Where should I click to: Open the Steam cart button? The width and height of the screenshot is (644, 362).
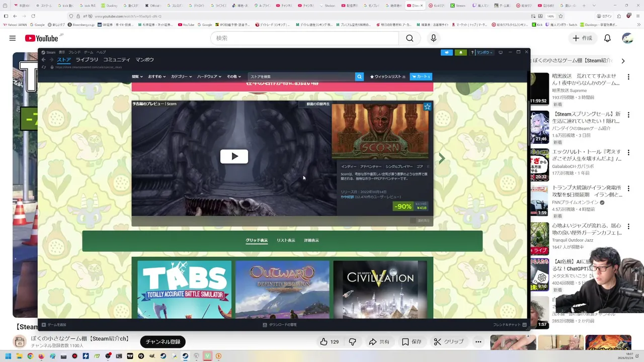(x=421, y=76)
